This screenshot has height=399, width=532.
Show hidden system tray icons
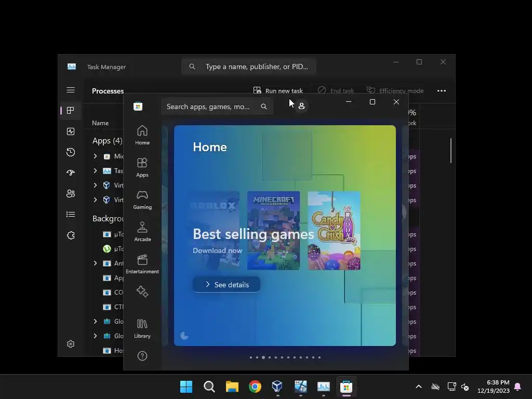pyautogui.click(x=419, y=387)
